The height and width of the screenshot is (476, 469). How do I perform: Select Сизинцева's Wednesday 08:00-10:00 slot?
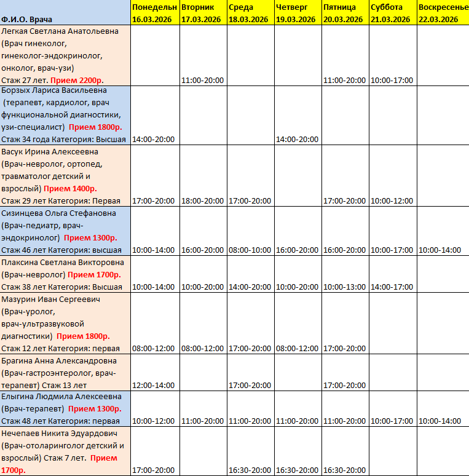coord(250,250)
